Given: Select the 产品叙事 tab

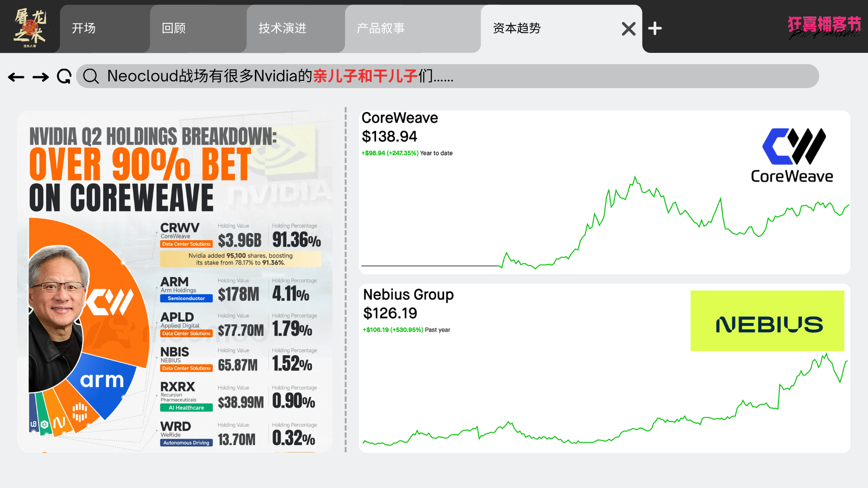Looking at the screenshot, I should [x=381, y=28].
